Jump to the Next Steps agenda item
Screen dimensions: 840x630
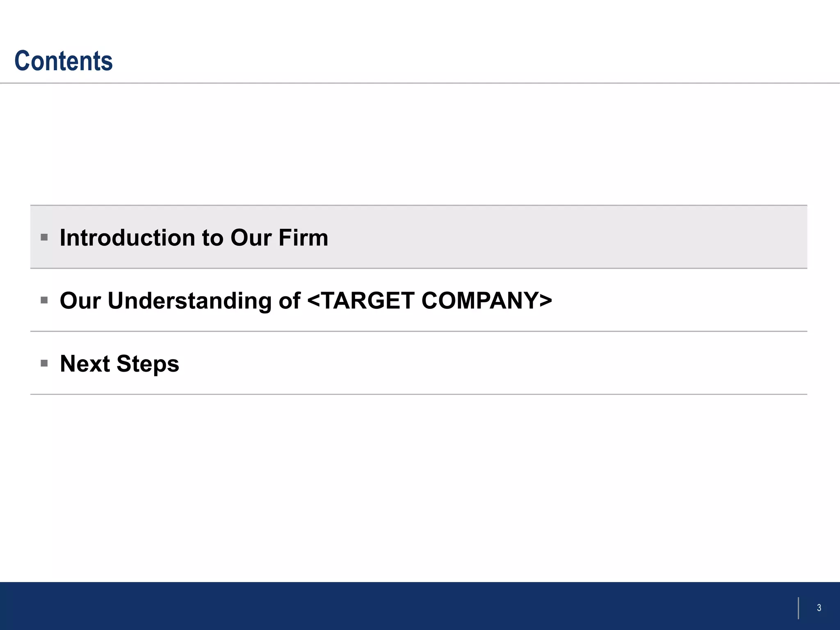point(119,364)
